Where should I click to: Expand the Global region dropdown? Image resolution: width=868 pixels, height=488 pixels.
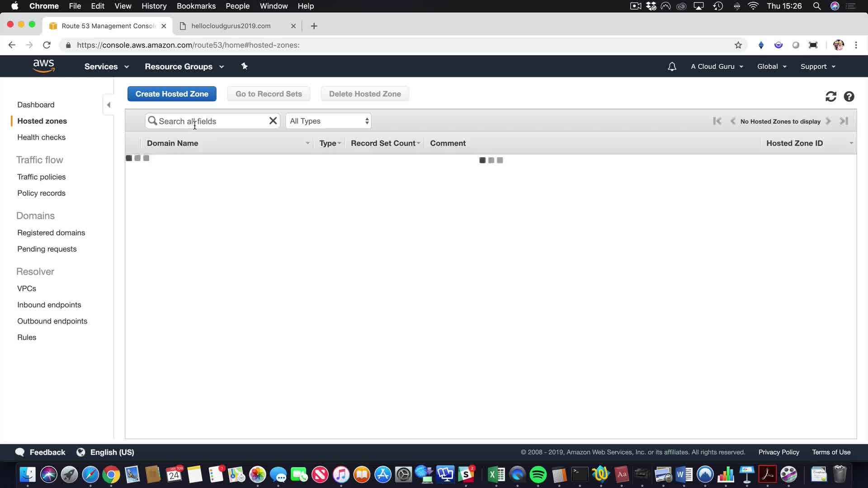pyautogui.click(x=772, y=66)
